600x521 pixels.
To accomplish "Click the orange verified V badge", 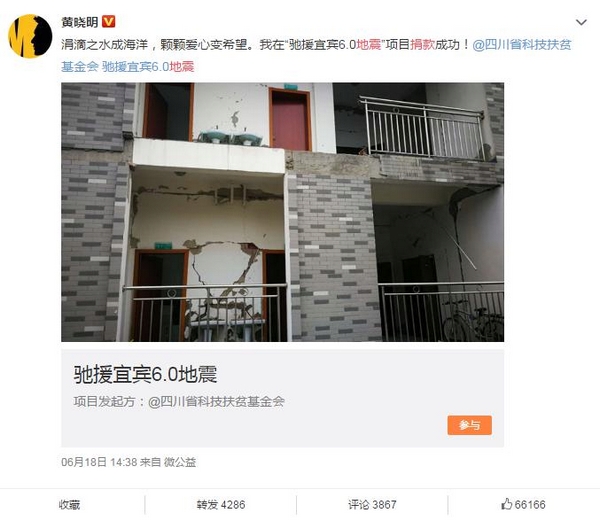I will (x=108, y=22).
